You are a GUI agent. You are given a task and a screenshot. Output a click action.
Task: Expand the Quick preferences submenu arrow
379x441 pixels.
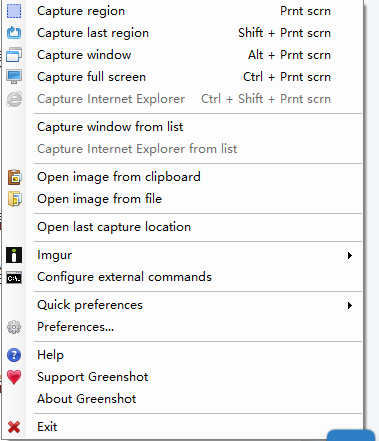349,305
